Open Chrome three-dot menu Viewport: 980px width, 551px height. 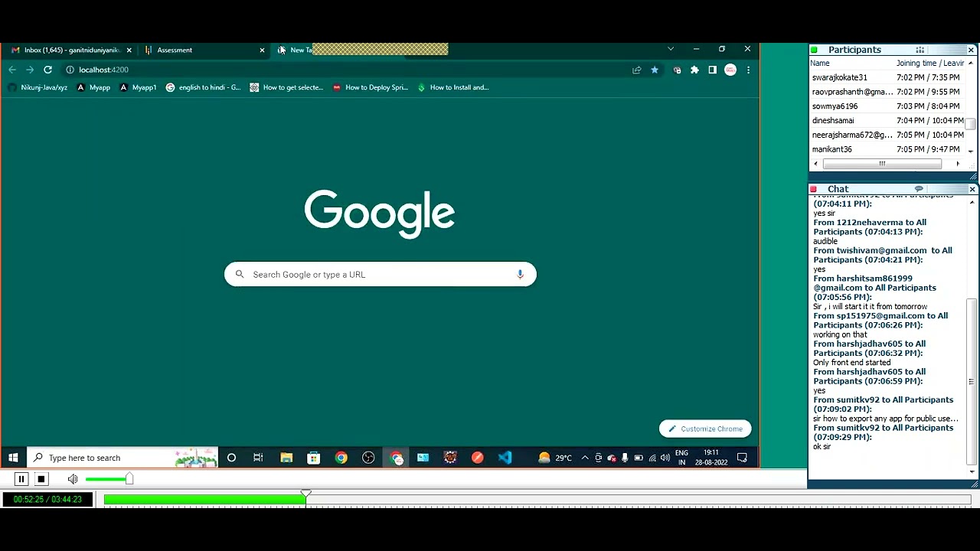748,70
